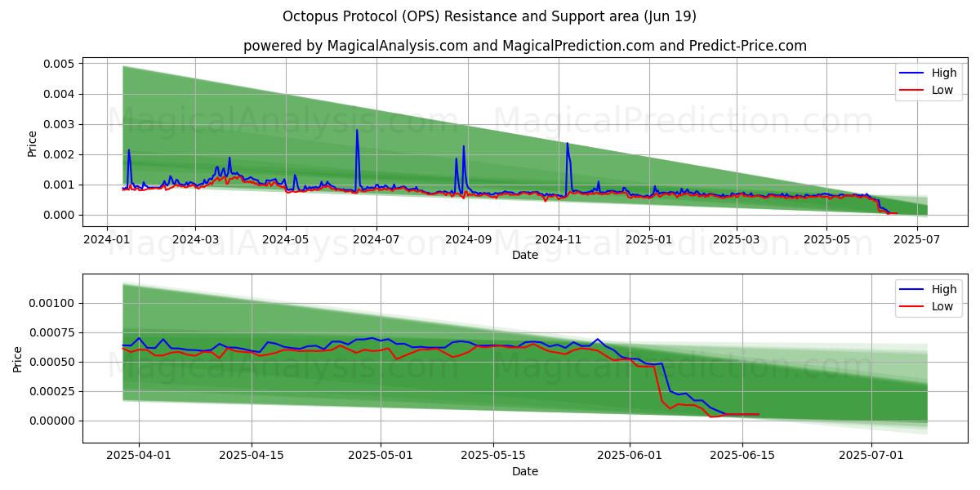The image size is (980, 490).
Task: Click the '2024-03' tick label on the top chart
Action: (x=194, y=240)
